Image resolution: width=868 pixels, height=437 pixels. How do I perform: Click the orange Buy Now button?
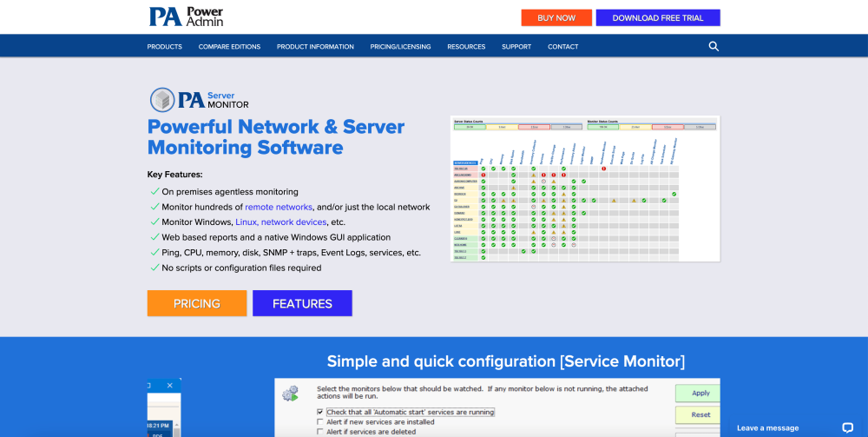click(556, 17)
